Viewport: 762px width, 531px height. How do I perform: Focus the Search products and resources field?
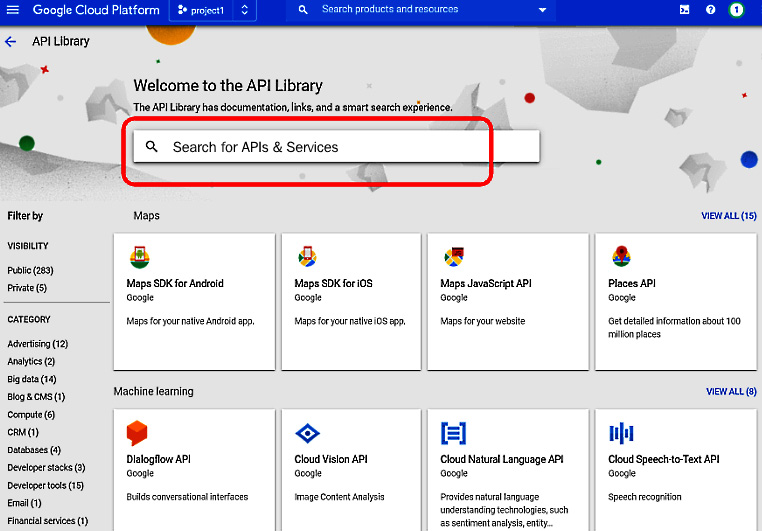[420, 10]
